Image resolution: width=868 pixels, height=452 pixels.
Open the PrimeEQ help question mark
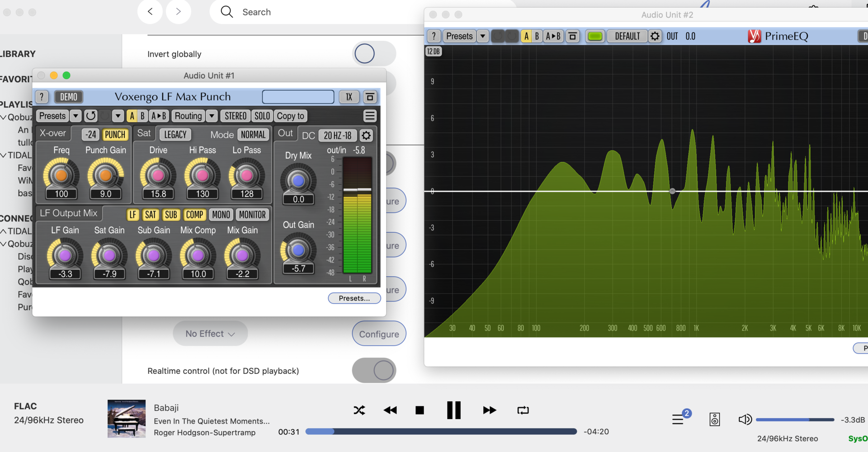tap(434, 36)
